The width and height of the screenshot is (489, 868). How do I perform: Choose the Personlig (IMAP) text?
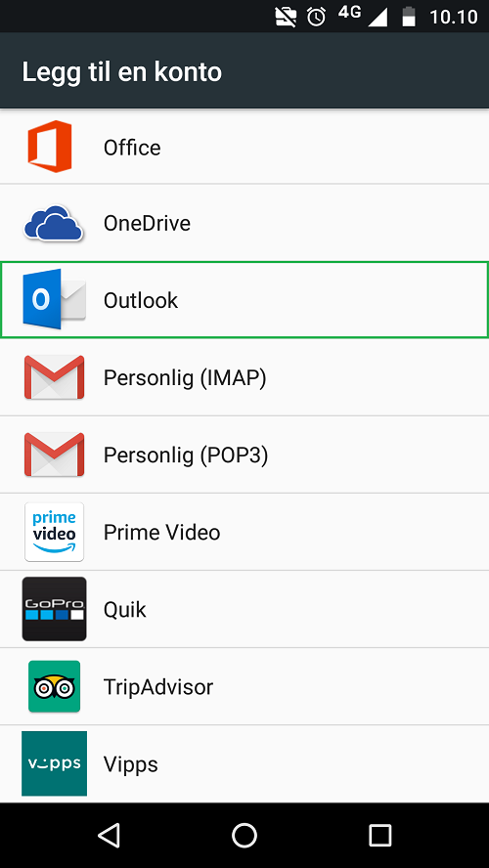point(185,378)
